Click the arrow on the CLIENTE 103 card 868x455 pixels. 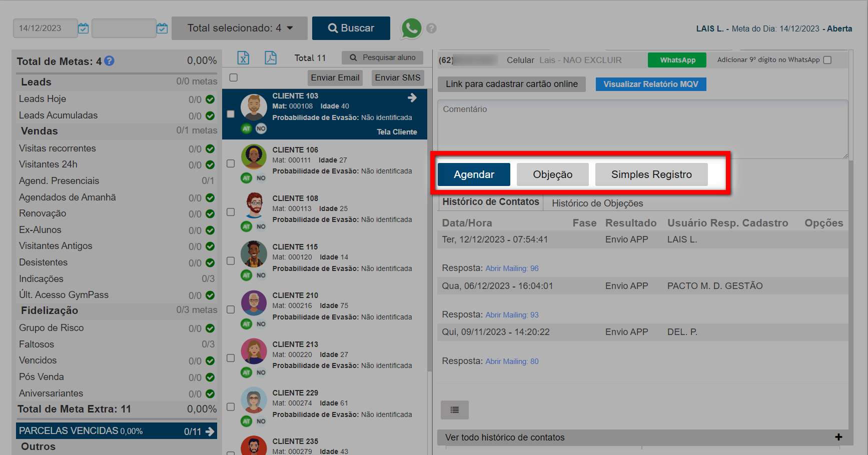(x=412, y=98)
